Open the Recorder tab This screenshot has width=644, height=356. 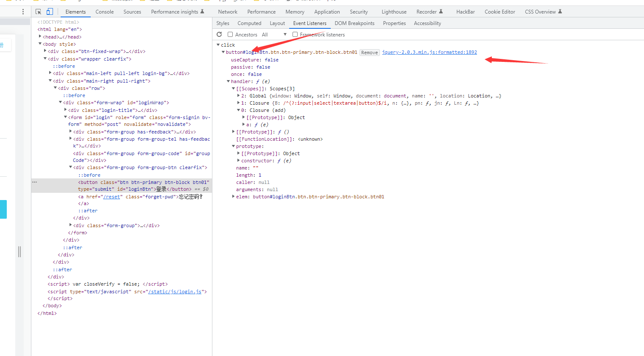pos(429,12)
